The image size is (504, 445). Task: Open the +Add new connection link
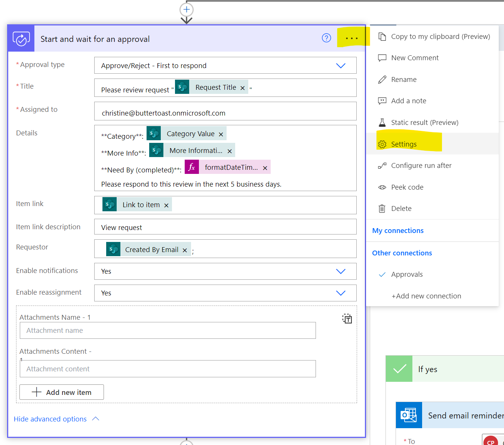tap(426, 296)
